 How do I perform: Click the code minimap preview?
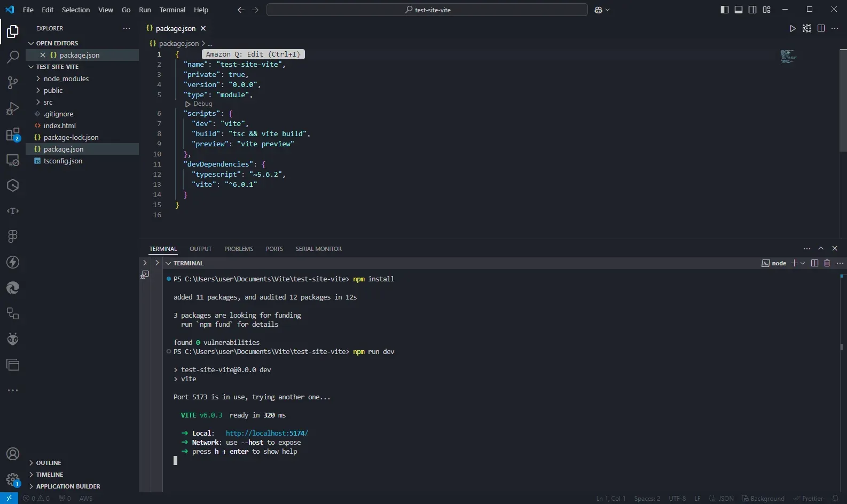click(788, 57)
